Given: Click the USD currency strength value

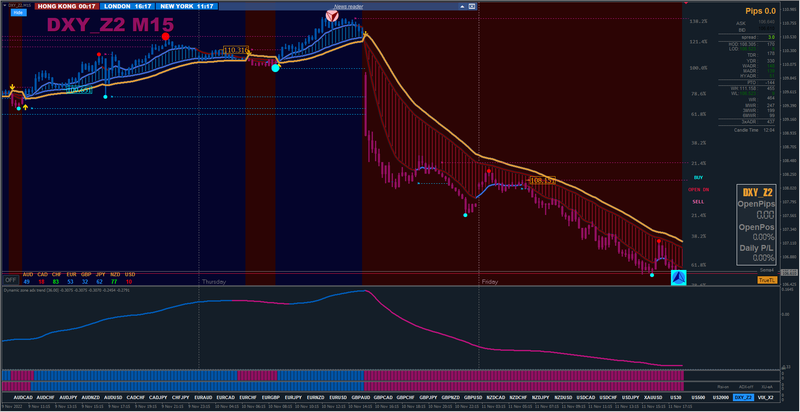Looking at the screenshot, I should click(x=130, y=281).
